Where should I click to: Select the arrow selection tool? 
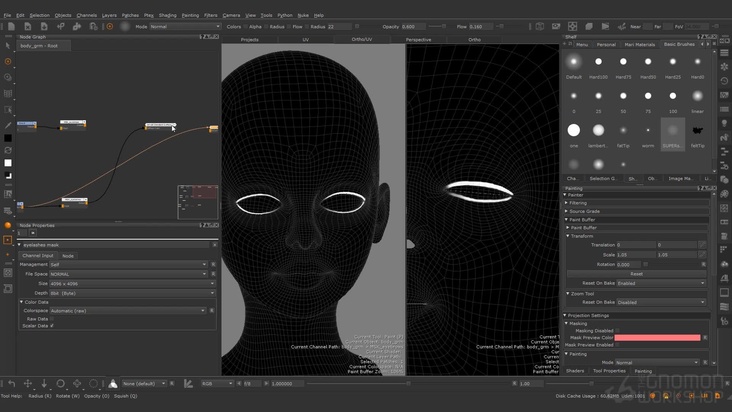pyautogui.click(x=8, y=46)
